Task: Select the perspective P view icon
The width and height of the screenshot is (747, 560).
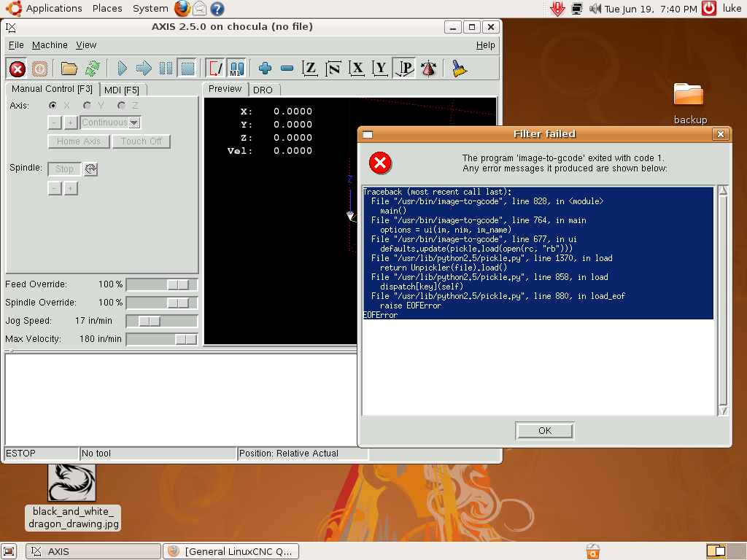Action: (404, 69)
